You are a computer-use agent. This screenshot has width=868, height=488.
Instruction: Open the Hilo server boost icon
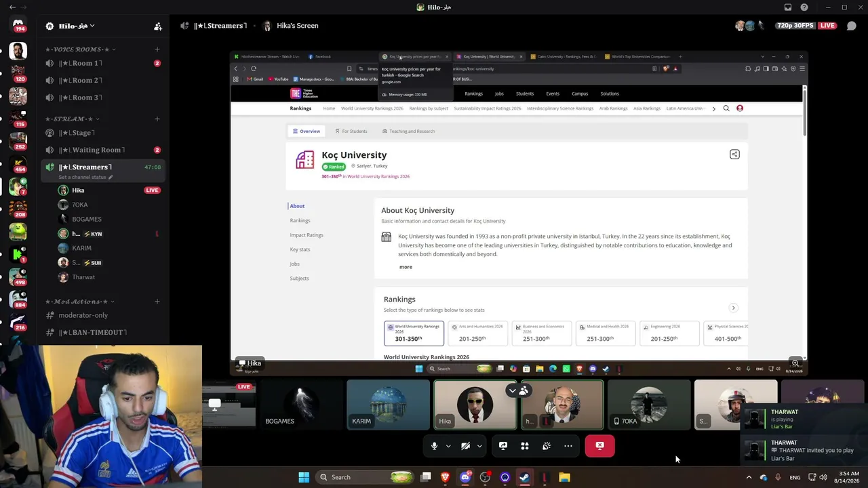tap(50, 26)
